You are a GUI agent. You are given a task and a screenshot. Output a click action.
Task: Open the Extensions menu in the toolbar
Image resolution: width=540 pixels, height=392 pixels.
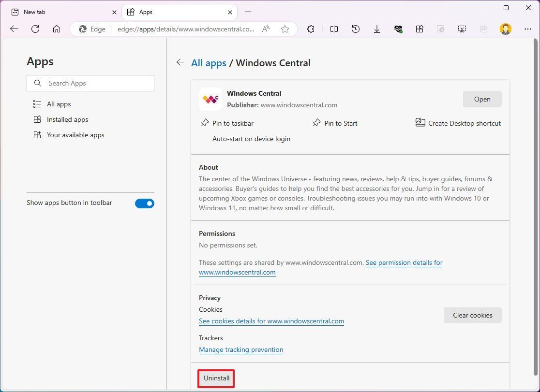[311, 29]
